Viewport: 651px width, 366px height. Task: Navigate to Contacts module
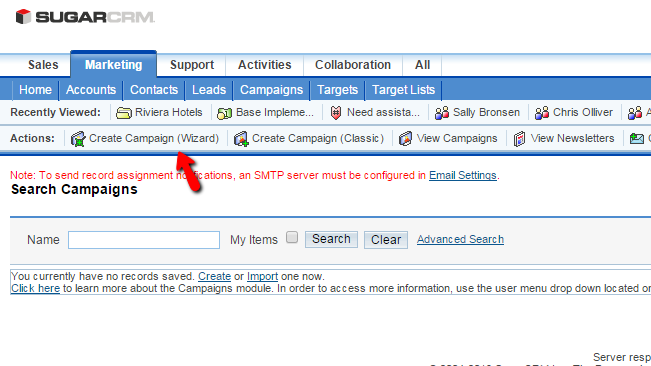[x=154, y=90]
